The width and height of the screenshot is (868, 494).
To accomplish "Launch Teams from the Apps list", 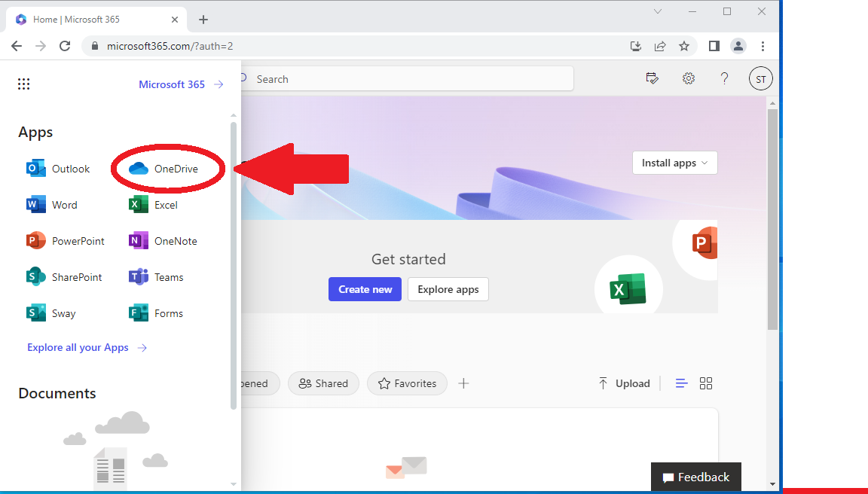I will tap(156, 277).
